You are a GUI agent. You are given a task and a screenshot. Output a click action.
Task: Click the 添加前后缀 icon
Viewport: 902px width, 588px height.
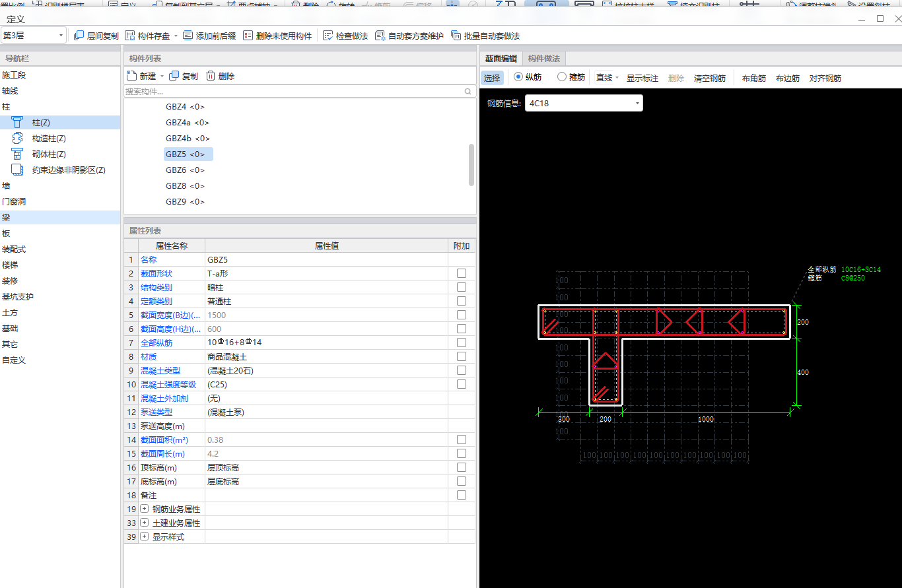coord(188,36)
